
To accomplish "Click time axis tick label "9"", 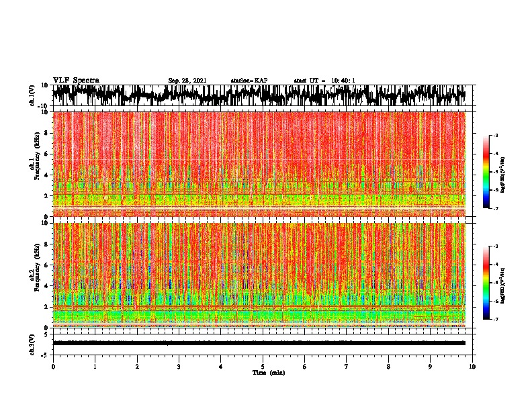I will coord(430,367).
